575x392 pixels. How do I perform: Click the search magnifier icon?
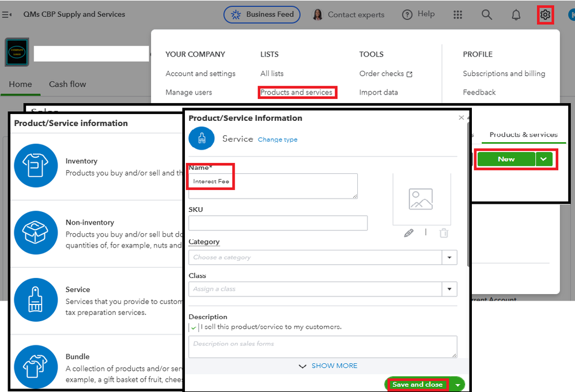coord(487,14)
